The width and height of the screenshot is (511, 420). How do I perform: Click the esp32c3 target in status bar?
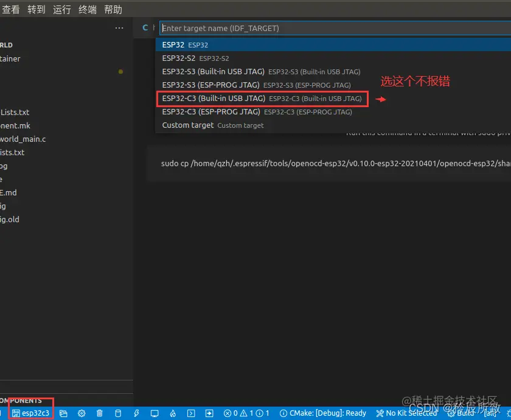click(x=30, y=413)
